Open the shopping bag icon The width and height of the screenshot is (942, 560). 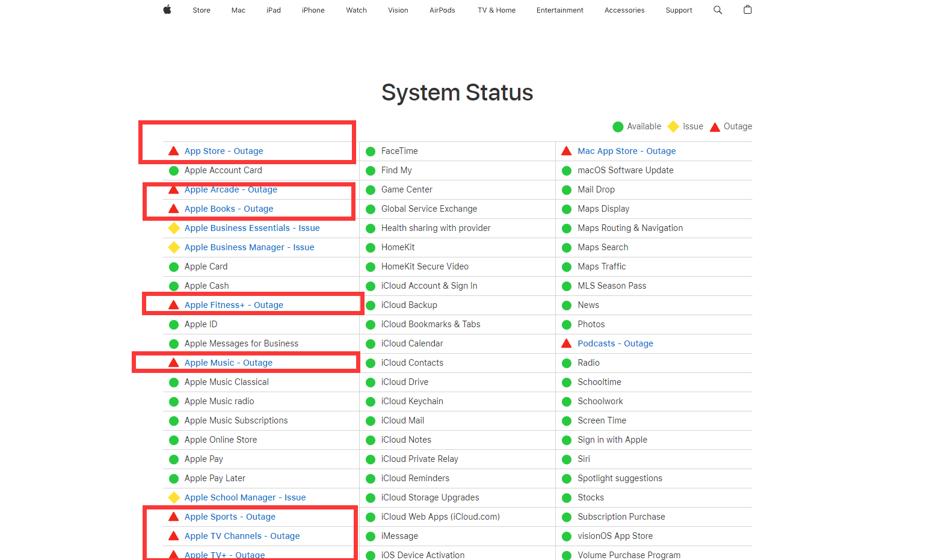tap(748, 10)
